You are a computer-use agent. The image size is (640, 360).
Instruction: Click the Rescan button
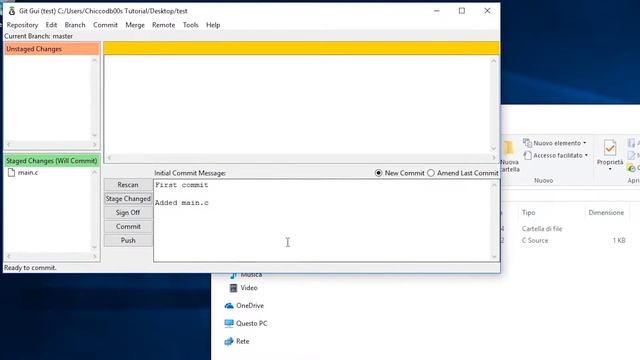coord(128,185)
